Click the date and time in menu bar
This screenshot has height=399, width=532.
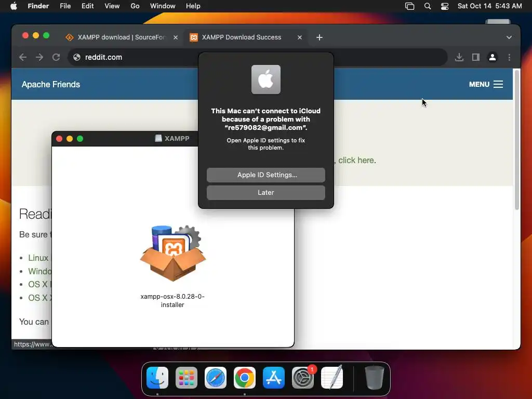coord(489,6)
